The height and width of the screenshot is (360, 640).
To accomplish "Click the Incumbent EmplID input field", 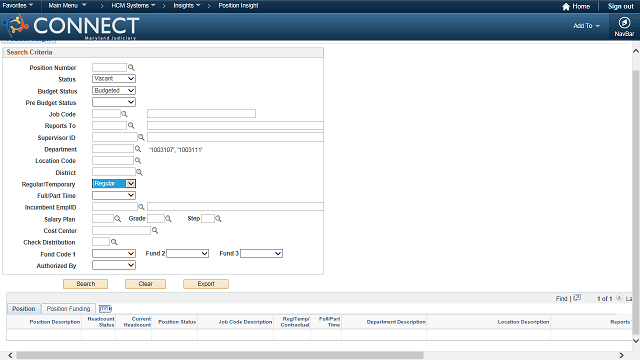I will pyautogui.click(x=115, y=207).
